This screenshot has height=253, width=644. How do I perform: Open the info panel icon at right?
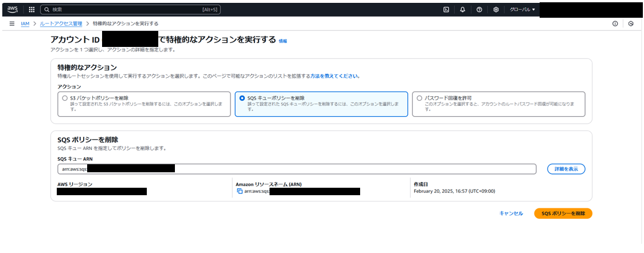tap(615, 24)
